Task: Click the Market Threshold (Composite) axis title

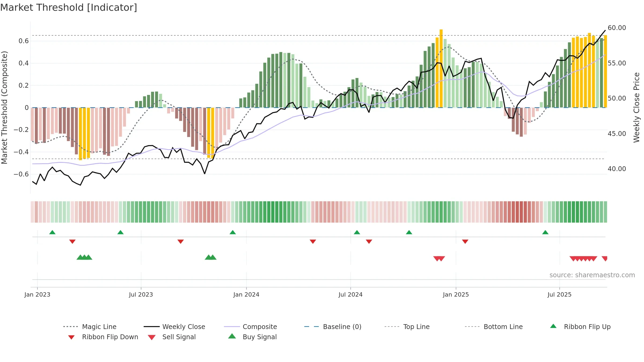Action: (4, 107)
